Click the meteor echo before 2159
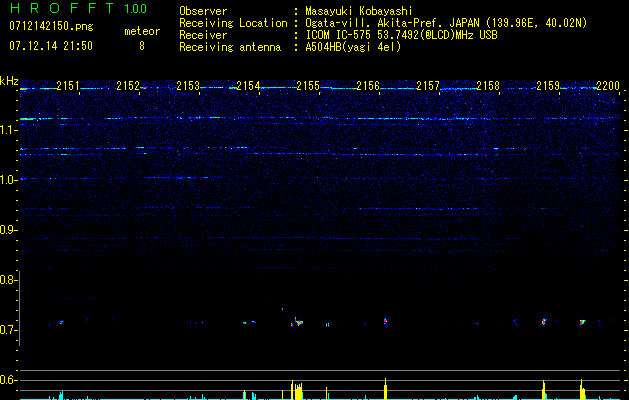The image size is (629, 400). [x=544, y=321]
